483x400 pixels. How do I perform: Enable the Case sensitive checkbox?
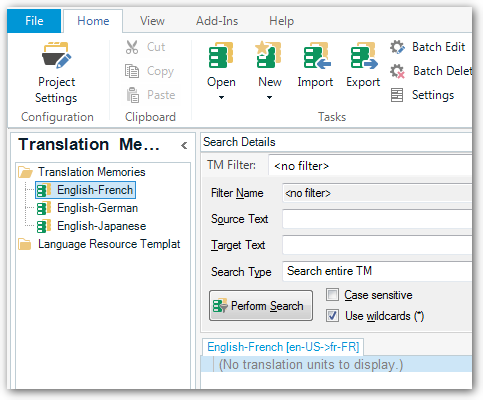[332, 295]
